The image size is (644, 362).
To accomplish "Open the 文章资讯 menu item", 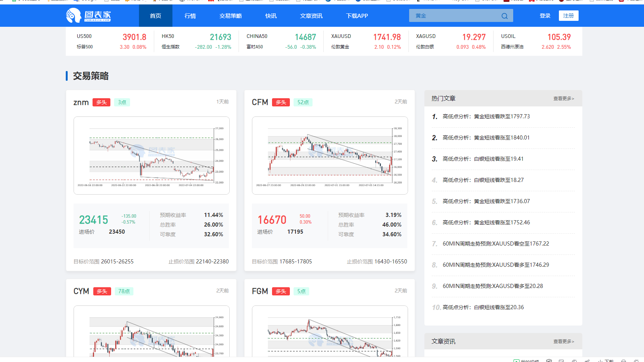I will (311, 16).
